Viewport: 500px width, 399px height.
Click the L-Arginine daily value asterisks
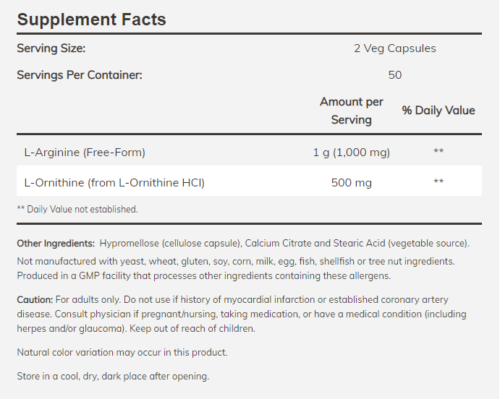click(438, 151)
